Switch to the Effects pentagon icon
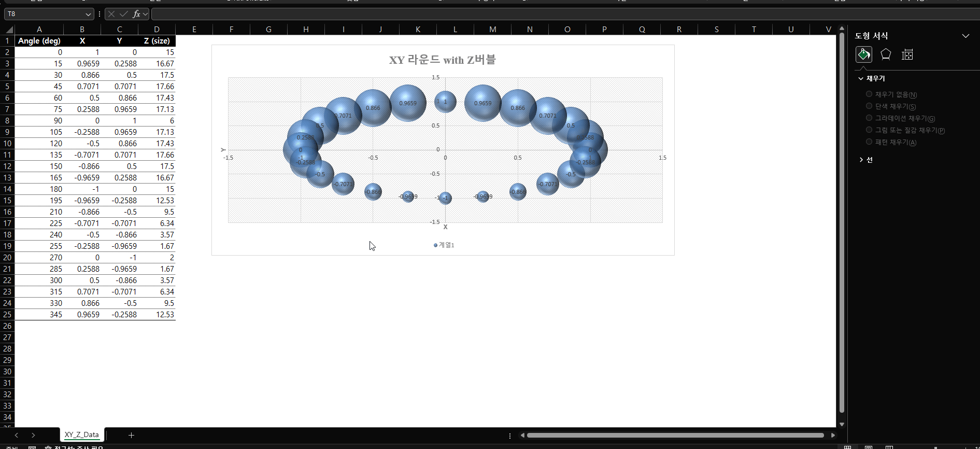This screenshot has height=449, width=980. tap(886, 54)
